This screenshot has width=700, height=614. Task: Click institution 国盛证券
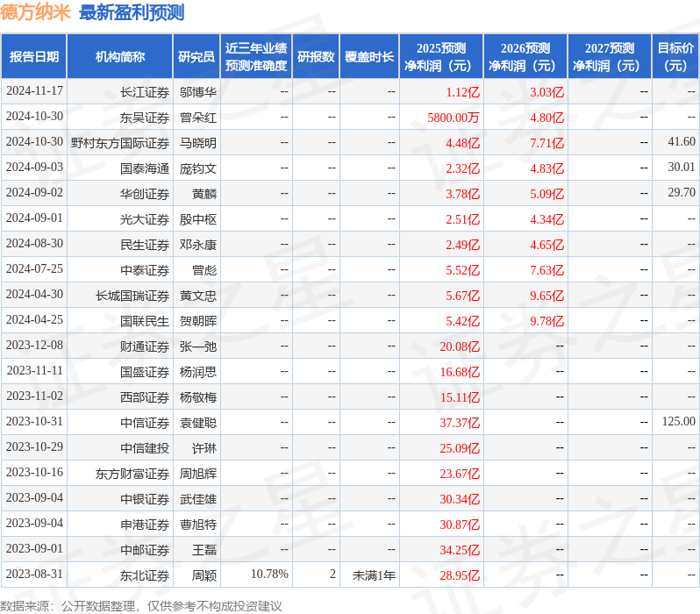coord(145,373)
